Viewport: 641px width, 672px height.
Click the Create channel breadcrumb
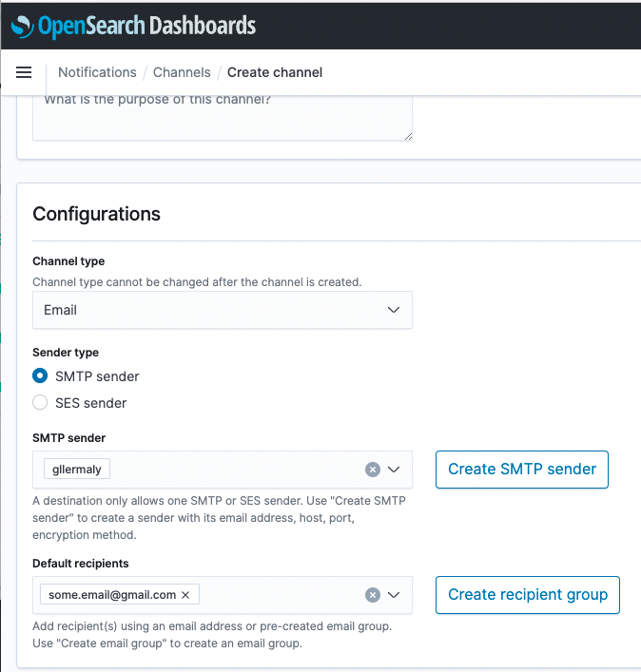pyautogui.click(x=275, y=72)
